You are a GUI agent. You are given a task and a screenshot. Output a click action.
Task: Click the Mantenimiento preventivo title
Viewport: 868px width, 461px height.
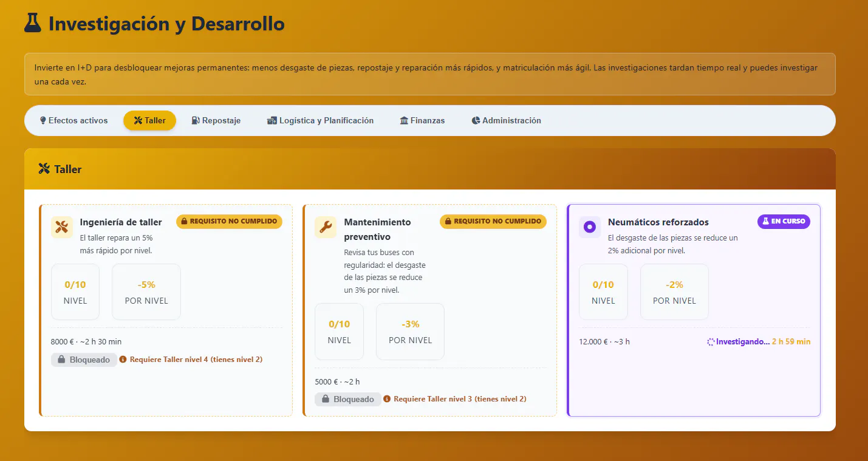tap(377, 229)
